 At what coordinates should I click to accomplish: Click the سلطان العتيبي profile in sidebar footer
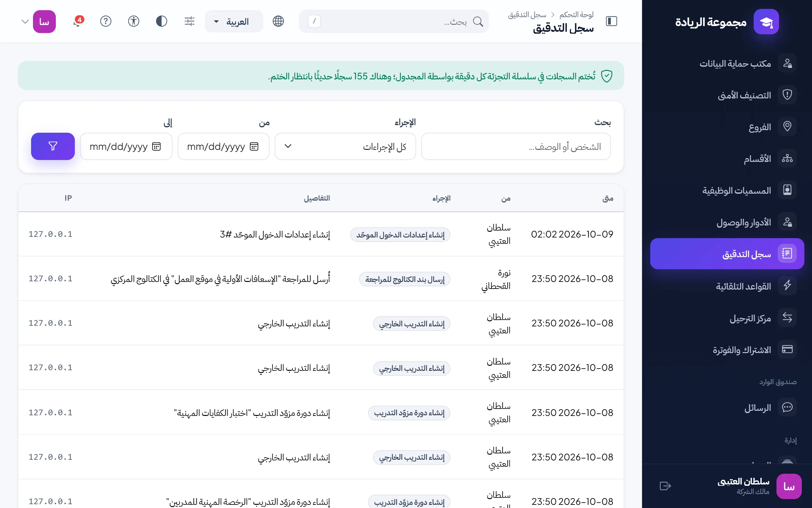click(x=759, y=486)
